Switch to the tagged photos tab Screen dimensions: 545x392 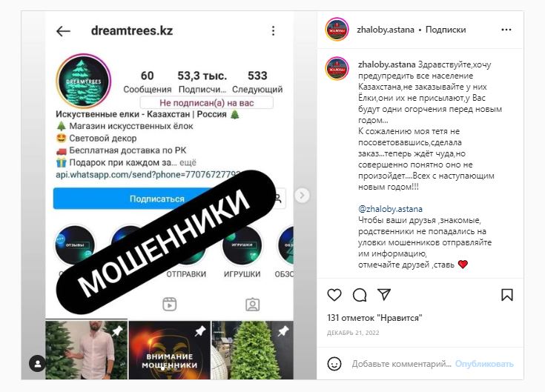(253, 305)
